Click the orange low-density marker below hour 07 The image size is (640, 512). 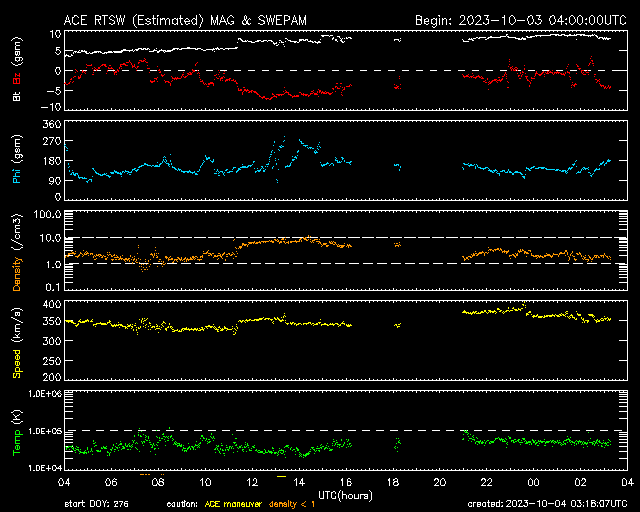tap(145, 474)
